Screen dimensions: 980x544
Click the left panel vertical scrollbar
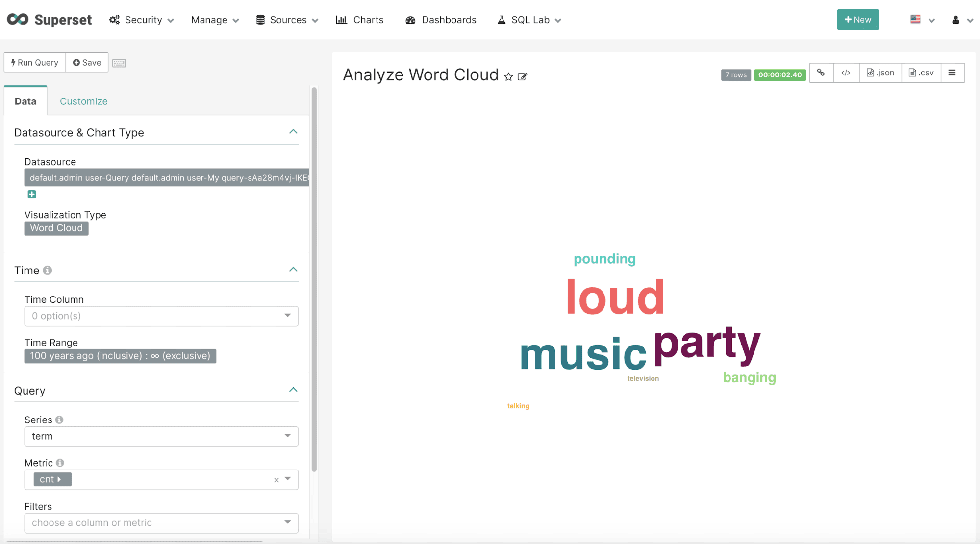(314, 279)
